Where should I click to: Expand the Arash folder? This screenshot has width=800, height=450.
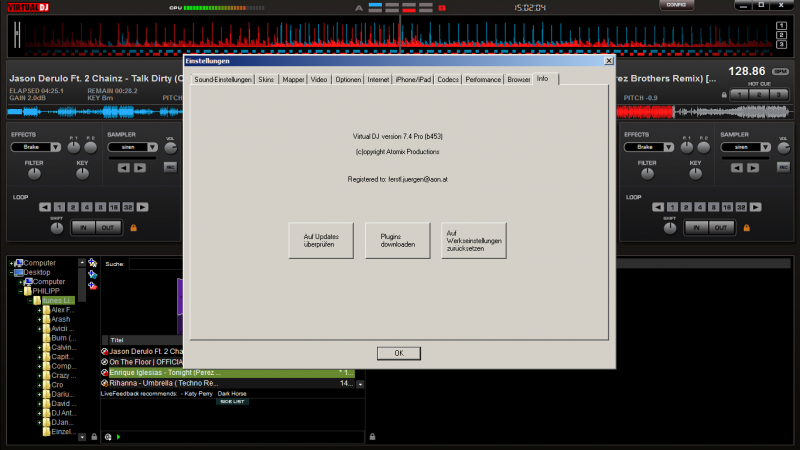[39, 319]
